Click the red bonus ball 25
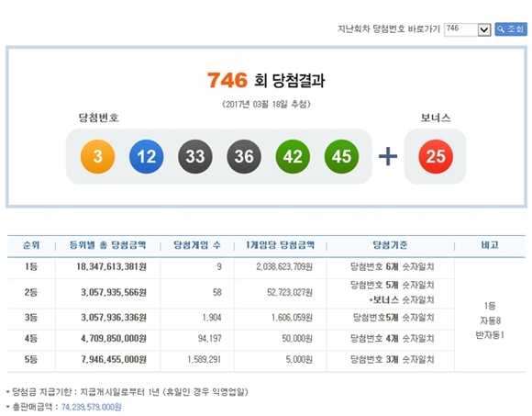 (436, 156)
